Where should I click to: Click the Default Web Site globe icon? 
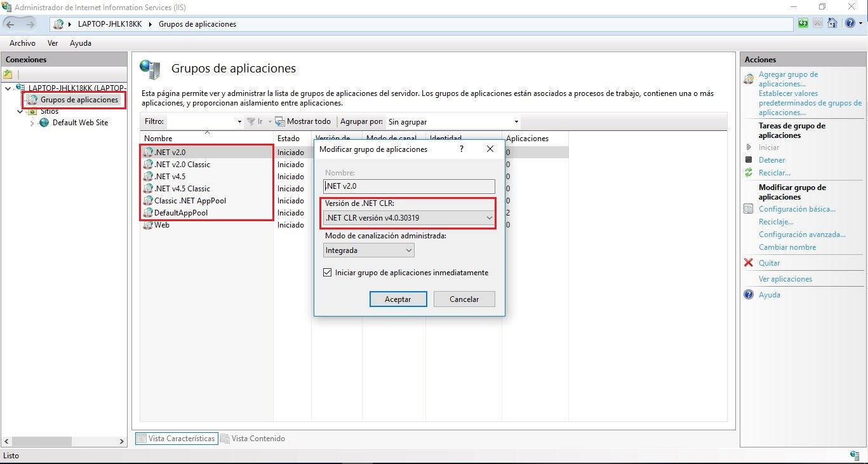click(x=44, y=123)
